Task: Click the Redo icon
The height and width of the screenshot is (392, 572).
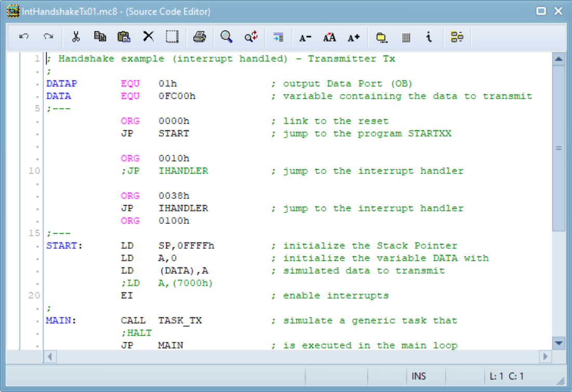Action: [48, 37]
